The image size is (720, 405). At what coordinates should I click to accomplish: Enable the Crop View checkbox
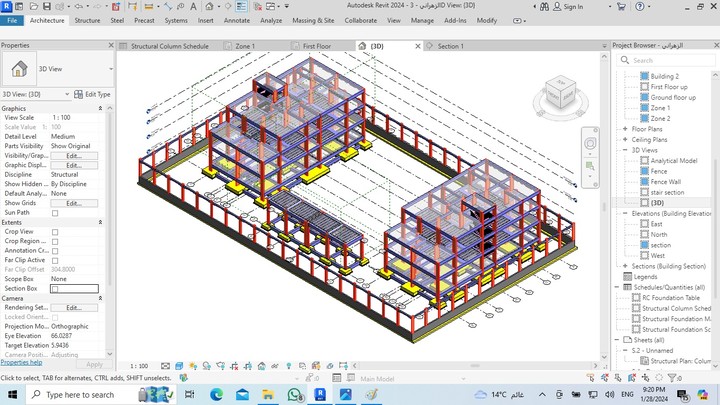tap(55, 232)
